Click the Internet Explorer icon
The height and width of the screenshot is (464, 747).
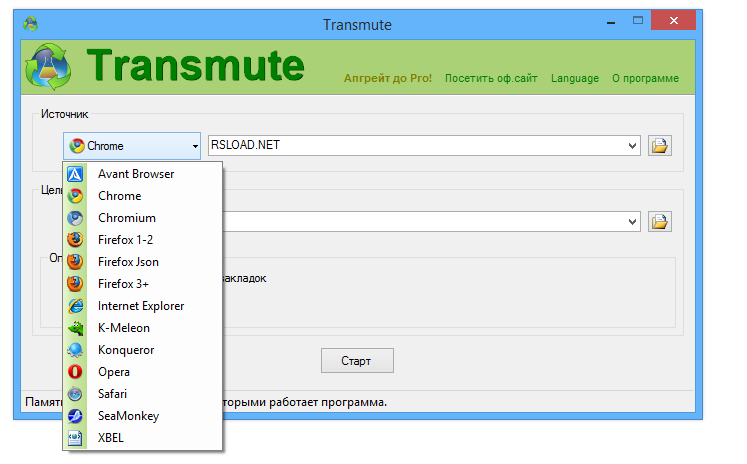75,306
